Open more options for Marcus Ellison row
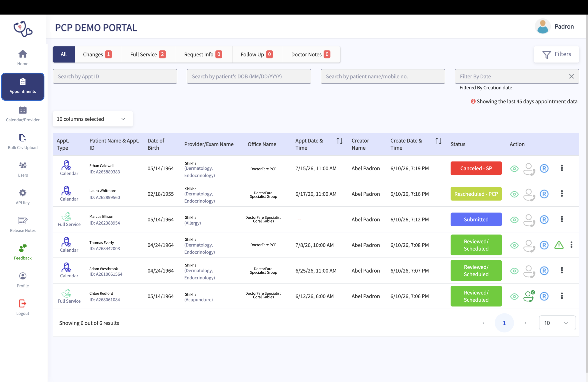 point(562,219)
